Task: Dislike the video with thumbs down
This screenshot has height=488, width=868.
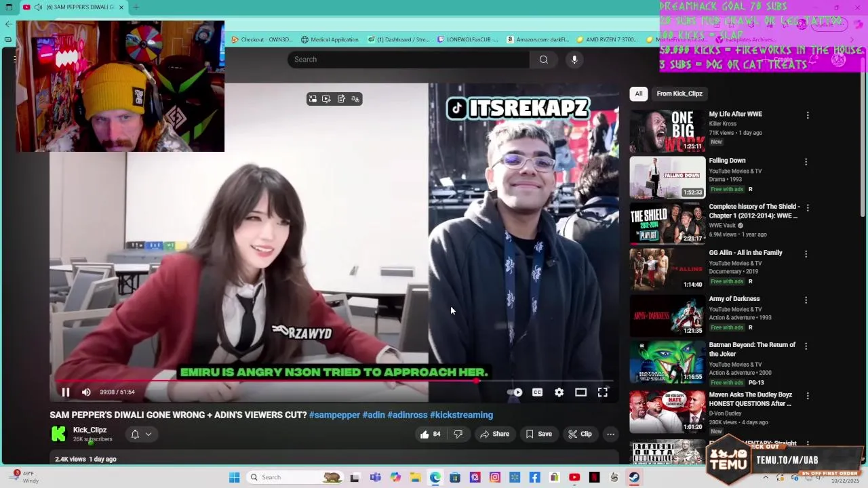Action: [458, 434]
